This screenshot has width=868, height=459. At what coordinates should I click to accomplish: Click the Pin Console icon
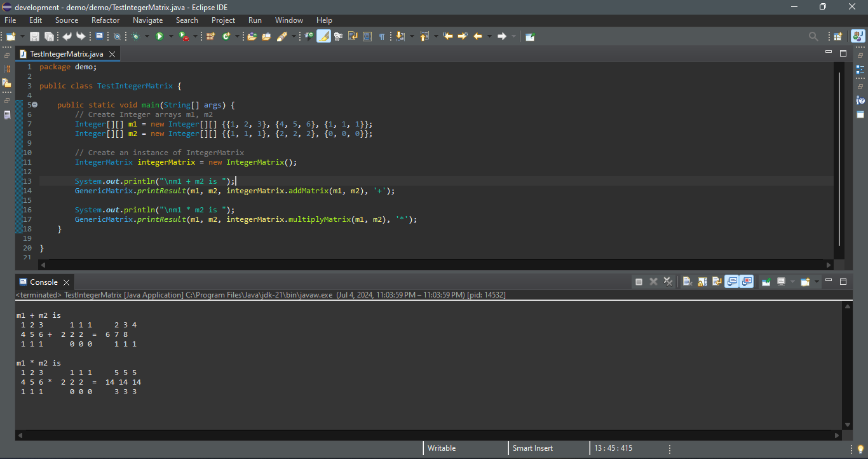point(766,282)
